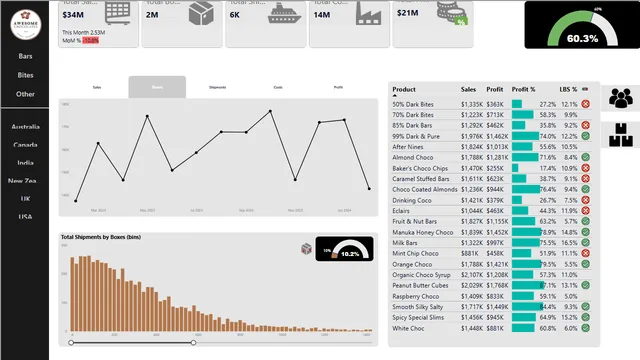Filter by USA
The width and height of the screenshot is (640, 360).
click(25, 217)
